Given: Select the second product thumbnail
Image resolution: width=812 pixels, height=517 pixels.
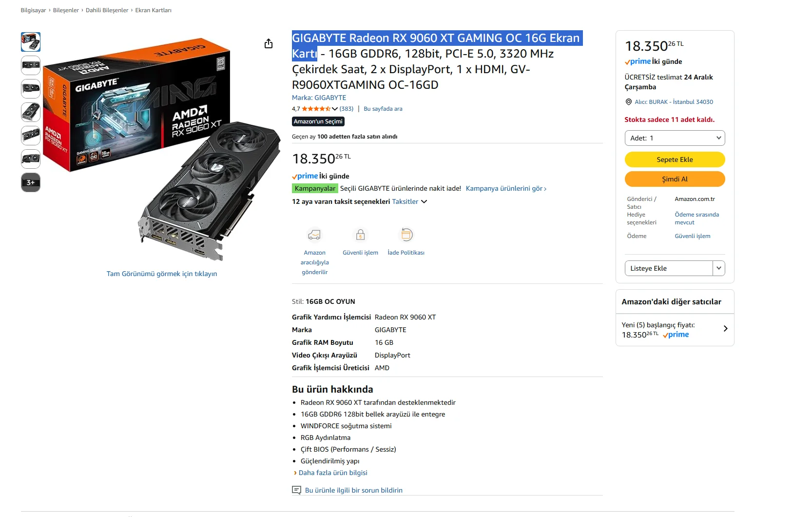Looking at the screenshot, I should pyautogui.click(x=31, y=65).
